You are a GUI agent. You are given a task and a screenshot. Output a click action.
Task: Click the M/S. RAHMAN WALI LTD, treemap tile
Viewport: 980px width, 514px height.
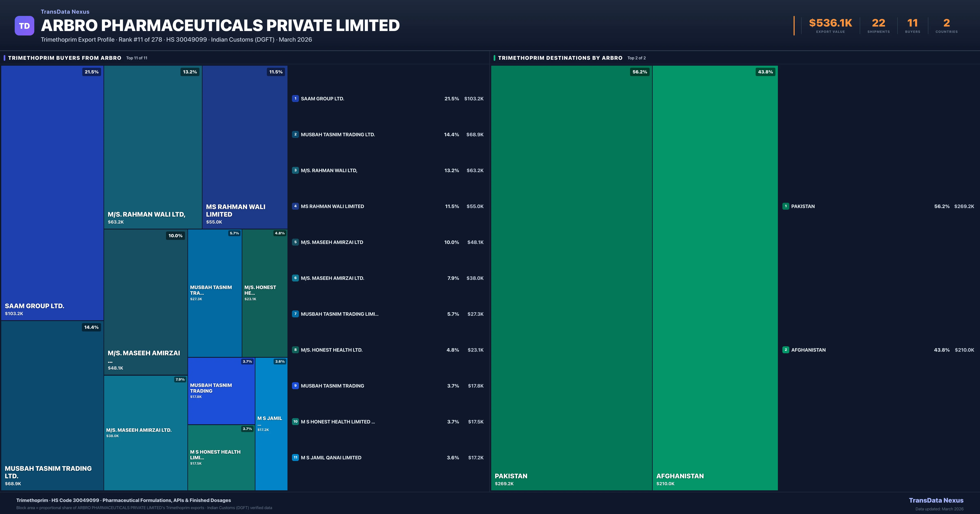pyautogui.click(x=153, y=147)
